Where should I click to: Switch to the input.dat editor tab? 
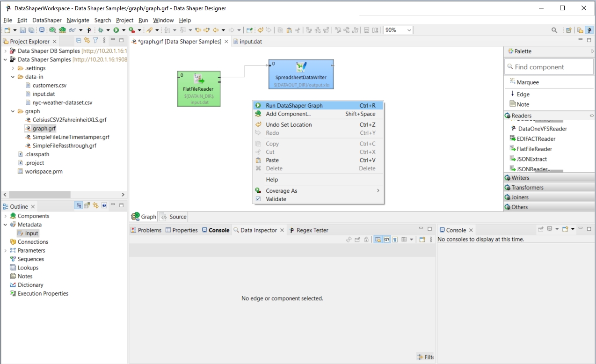(x=247, y=42)
